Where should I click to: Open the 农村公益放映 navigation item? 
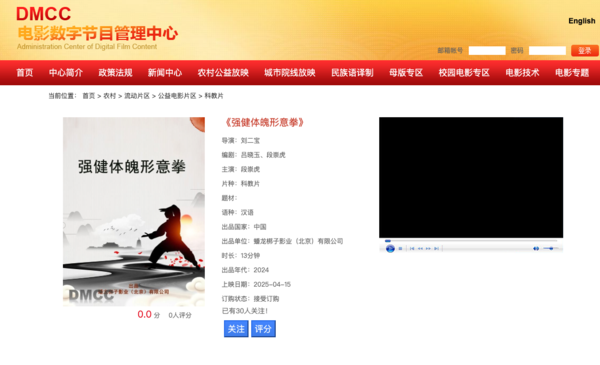[223, 73]
